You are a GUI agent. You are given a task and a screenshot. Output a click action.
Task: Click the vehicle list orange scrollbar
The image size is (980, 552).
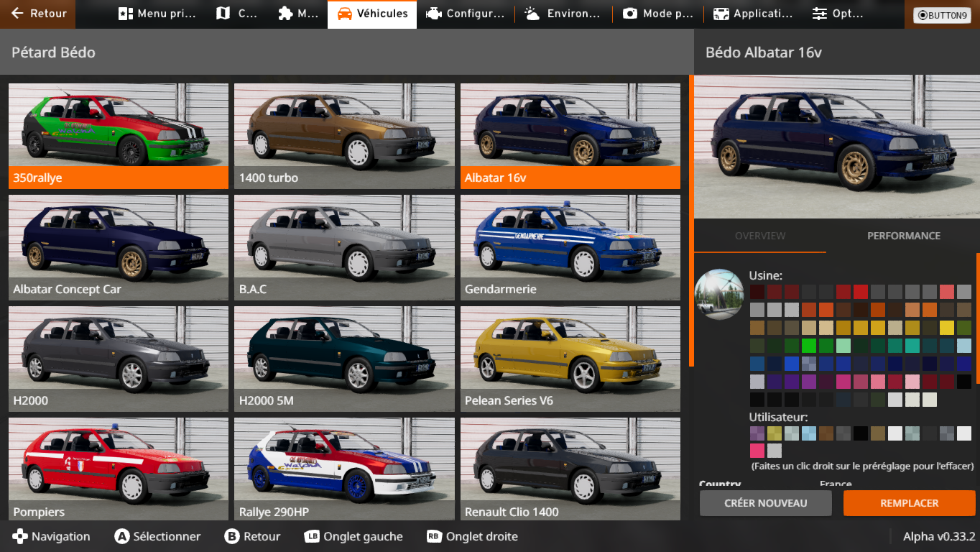691,220
